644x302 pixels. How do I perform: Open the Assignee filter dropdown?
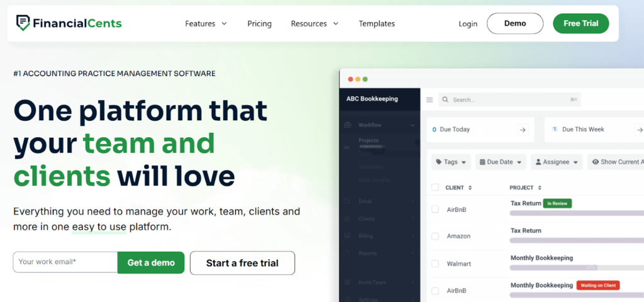pyautogui.click(x=556, y=162)
